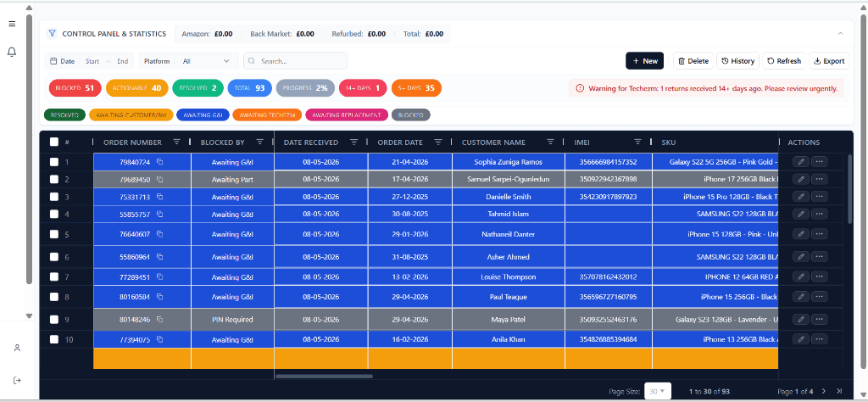868x402 pixels.
Task: Filter by 14+ Days stat pill
Action: point(363,88)
